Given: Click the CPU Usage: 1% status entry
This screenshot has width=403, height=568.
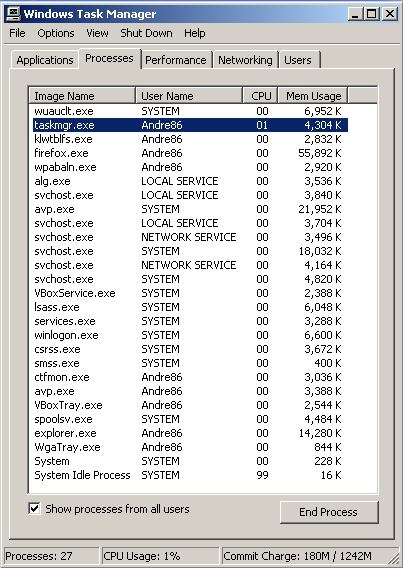Looking at the screenshot, I should [x=160, y=556].
